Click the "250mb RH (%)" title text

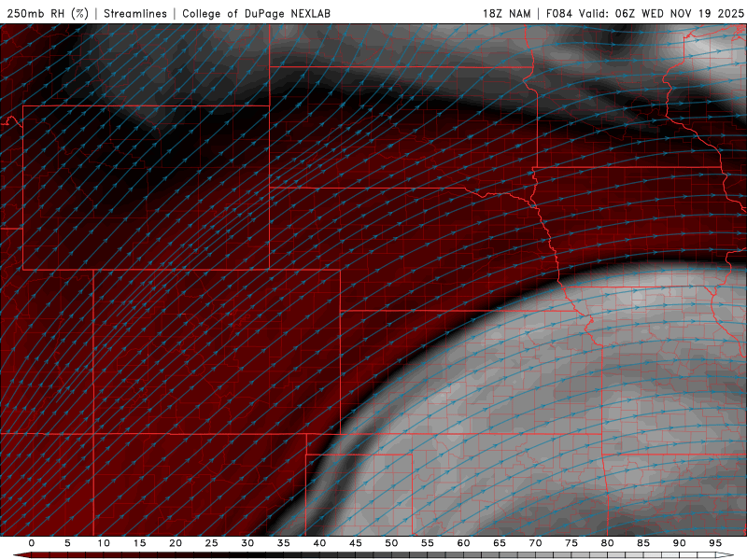[48, 14]
